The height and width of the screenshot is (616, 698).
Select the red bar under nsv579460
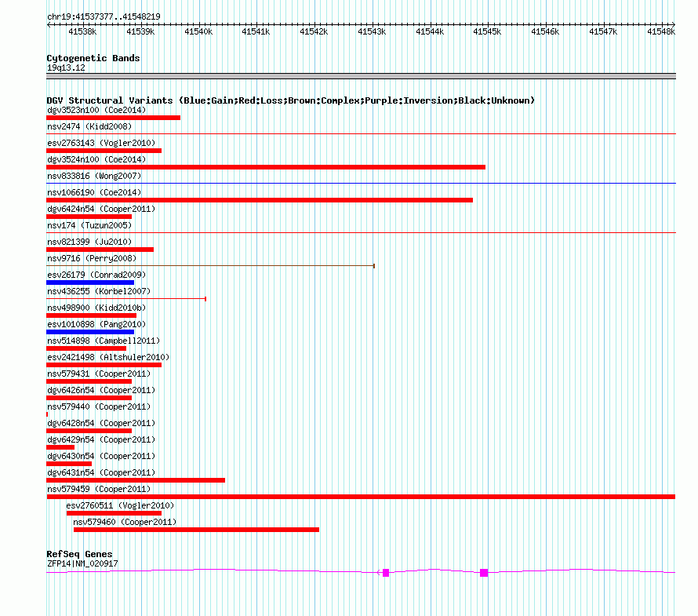point(196,530)
